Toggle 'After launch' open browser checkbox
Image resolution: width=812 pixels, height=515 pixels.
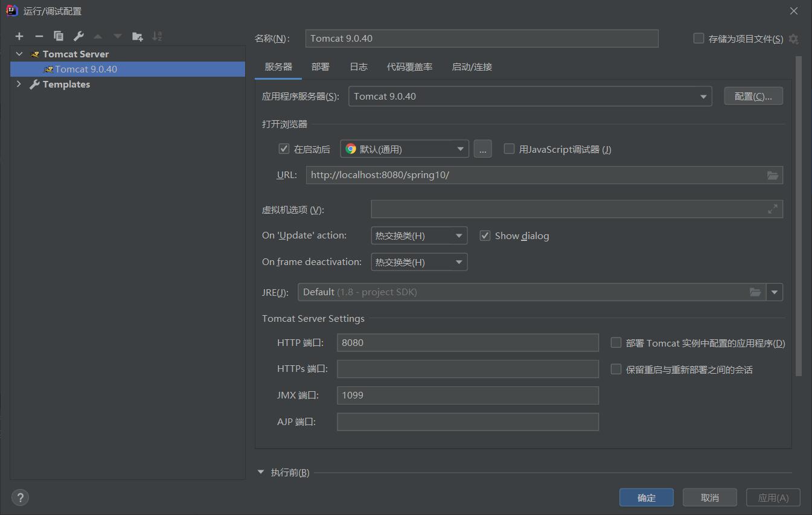click(284, 149)
